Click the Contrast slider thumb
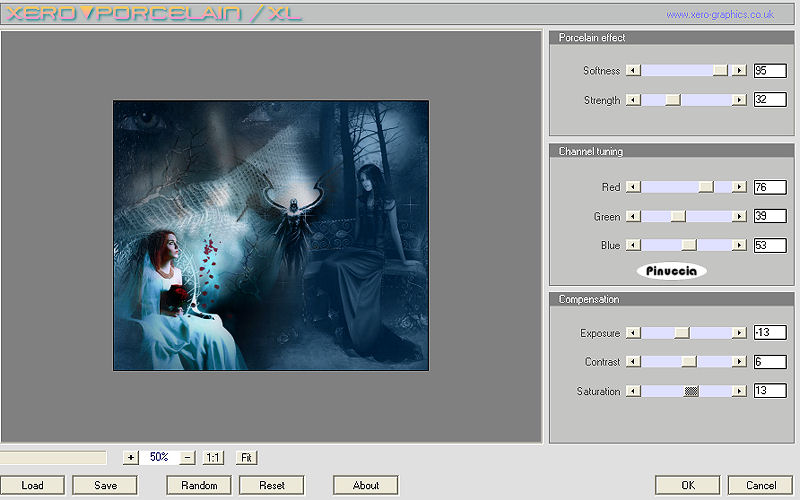Image resolution: width=800 pixels, height=500 pixels. coord(689,362)
